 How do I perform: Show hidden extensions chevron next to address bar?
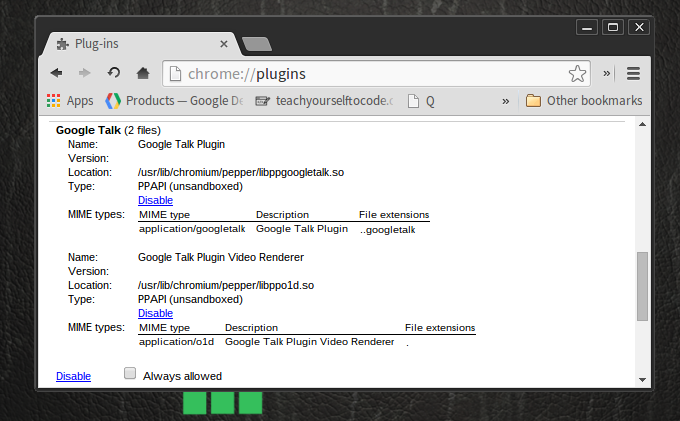pos(607,74)
